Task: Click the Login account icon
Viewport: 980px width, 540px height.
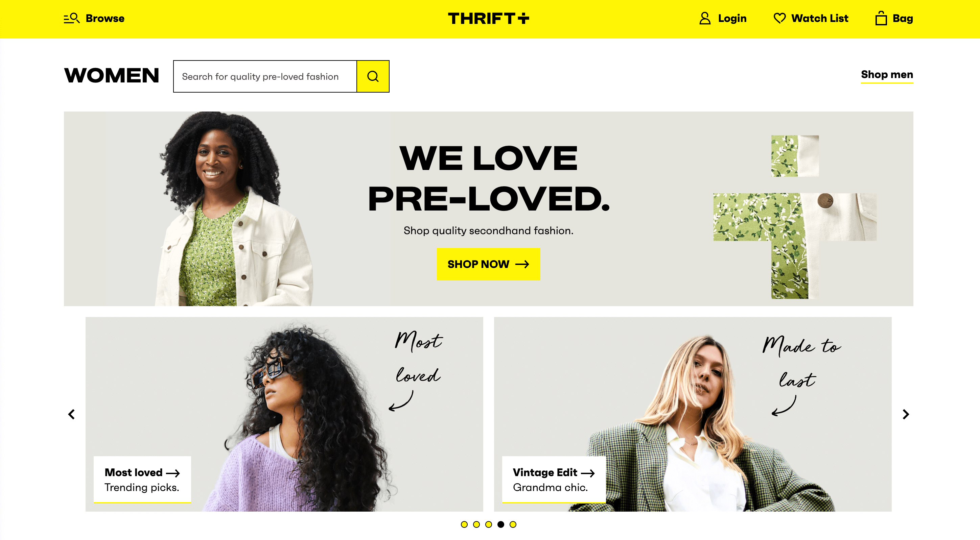Action: click(704, 18)
